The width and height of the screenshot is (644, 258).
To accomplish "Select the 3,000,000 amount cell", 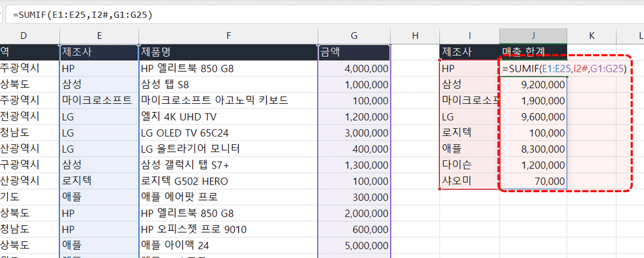I will (x=355, y=133).
